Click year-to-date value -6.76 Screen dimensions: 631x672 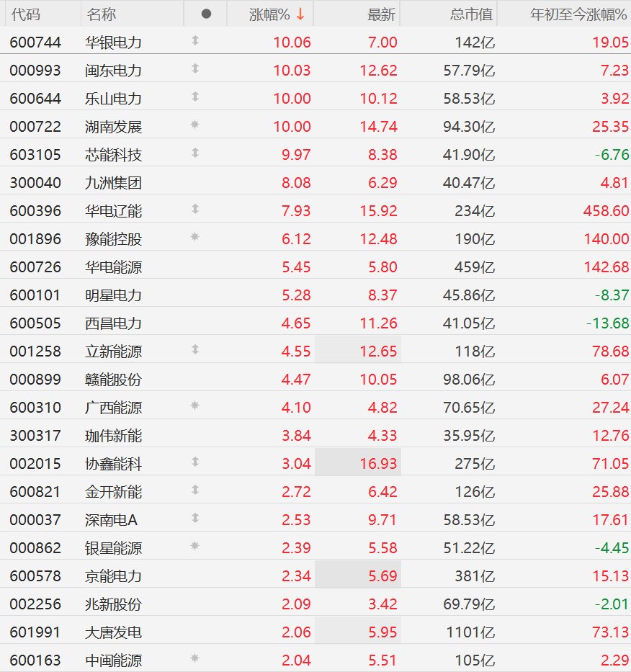[612, 155]
